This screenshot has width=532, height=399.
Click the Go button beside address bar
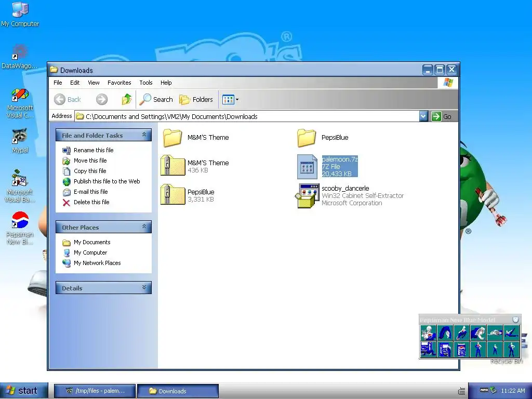pyautogui.click(x=442, y=116)
